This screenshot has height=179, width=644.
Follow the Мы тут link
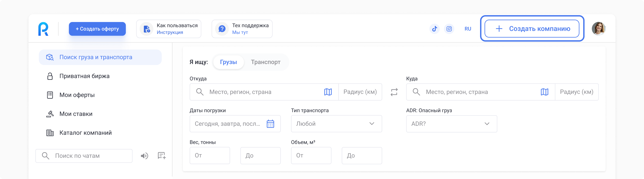[240, 32]
